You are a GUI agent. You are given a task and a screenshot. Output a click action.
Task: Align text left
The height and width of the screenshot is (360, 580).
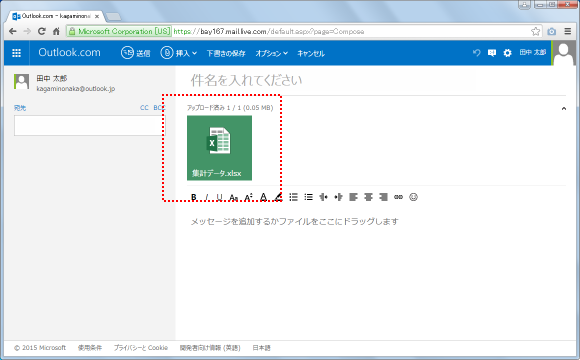353,197
